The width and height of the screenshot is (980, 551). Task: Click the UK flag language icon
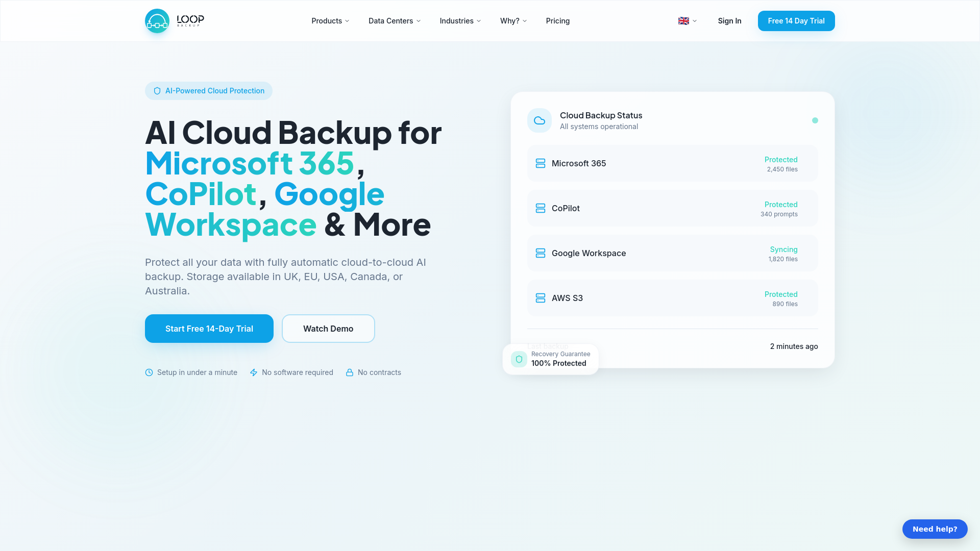point(683,21)
